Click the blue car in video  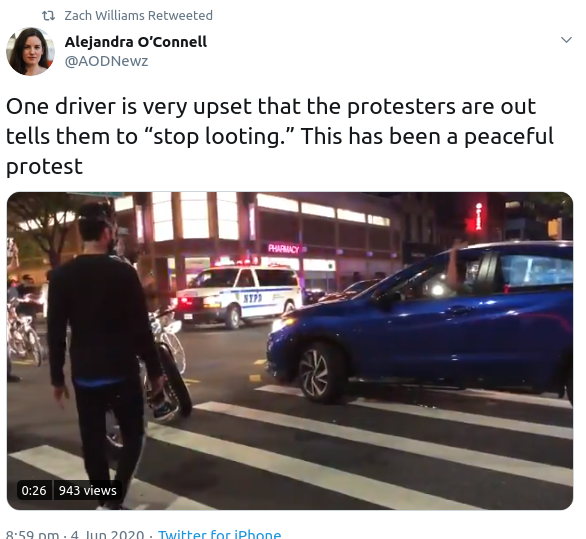[420, 321]
